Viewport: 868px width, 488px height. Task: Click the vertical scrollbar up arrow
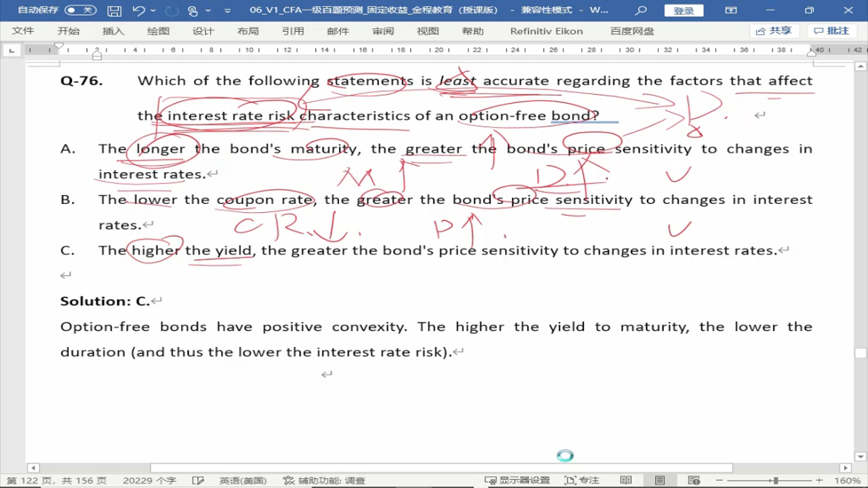[861, 67]
